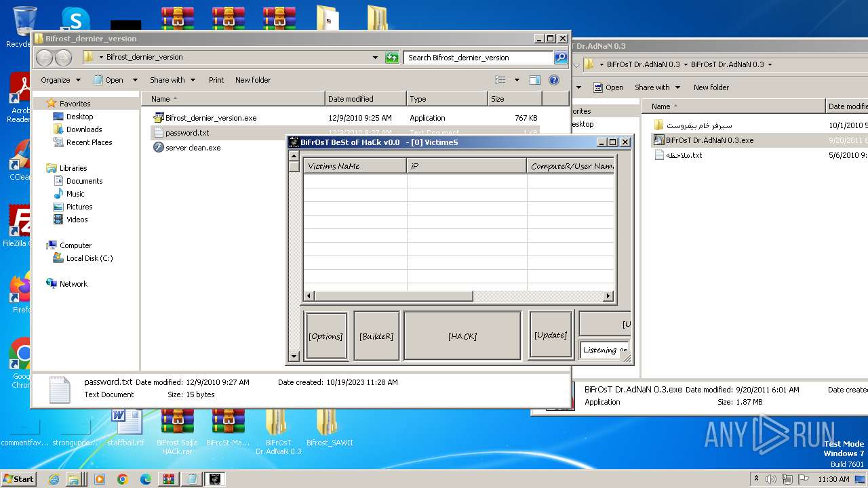Click Print in explorer toolbar
The width and height of the screenshot is (868, 488).
pos(216,80)
